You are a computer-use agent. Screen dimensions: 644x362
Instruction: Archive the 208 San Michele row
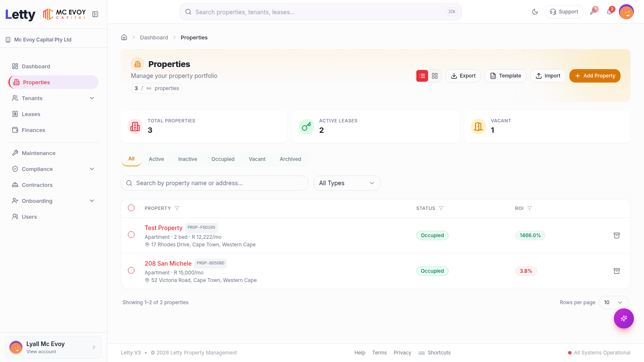pyautogui.click(x=617, y=271)
